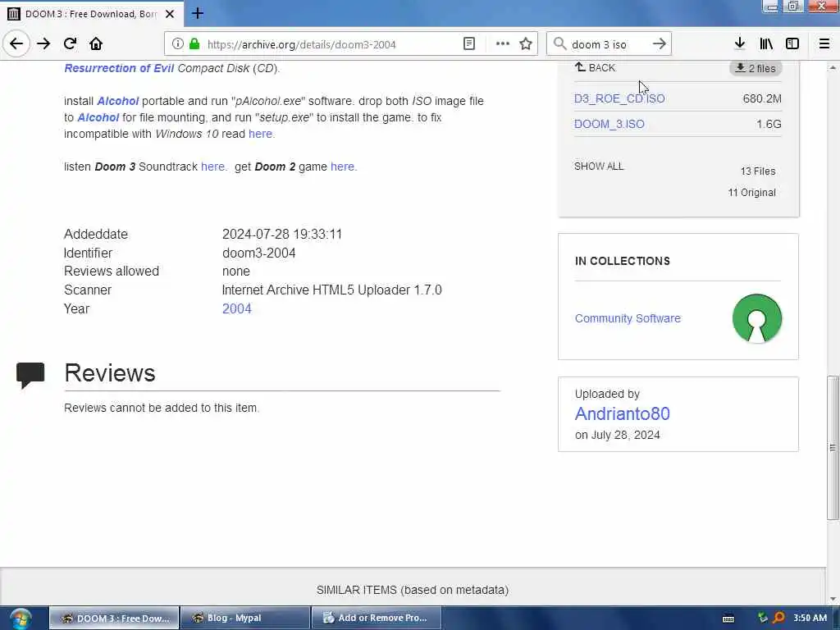
Task: Close the DOOM 3 tab
Action: (x=170, y=14)
